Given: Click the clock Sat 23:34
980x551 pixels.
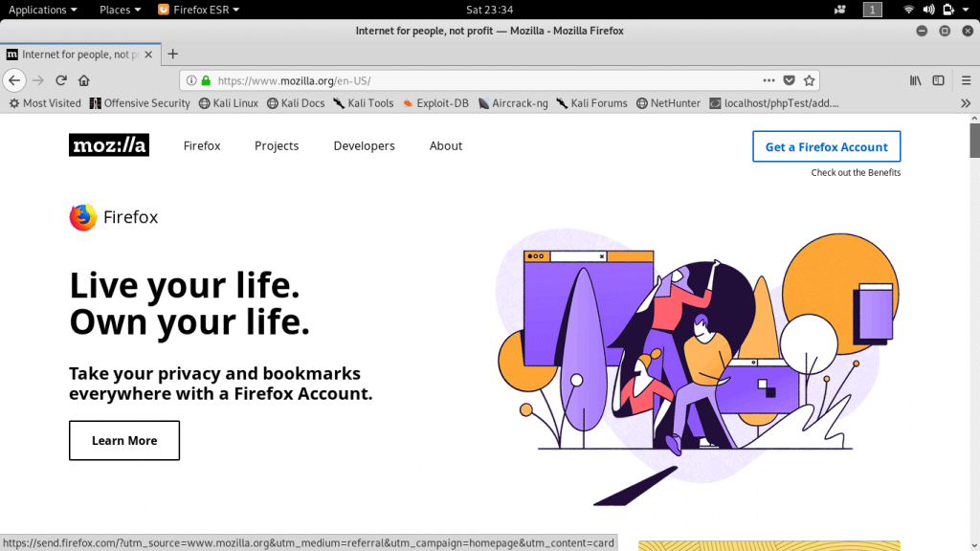Looking at the screenshot, I should click(x=489, y=10).
